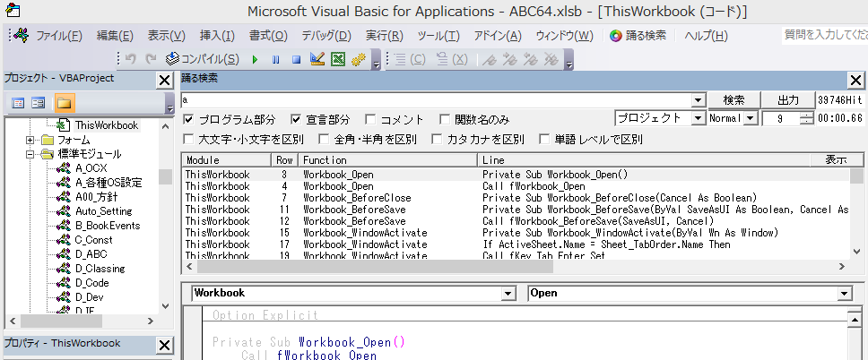Select the Auto_Setting module

coord(104,211)
